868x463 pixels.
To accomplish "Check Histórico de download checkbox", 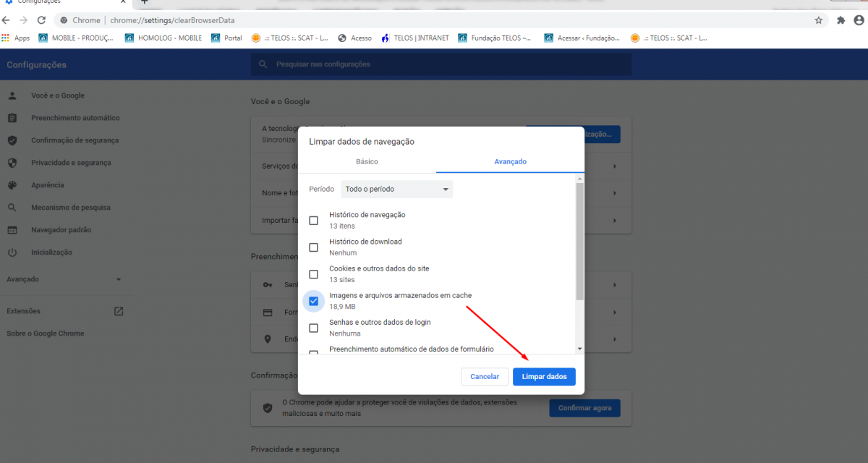I will coord(313,247).
